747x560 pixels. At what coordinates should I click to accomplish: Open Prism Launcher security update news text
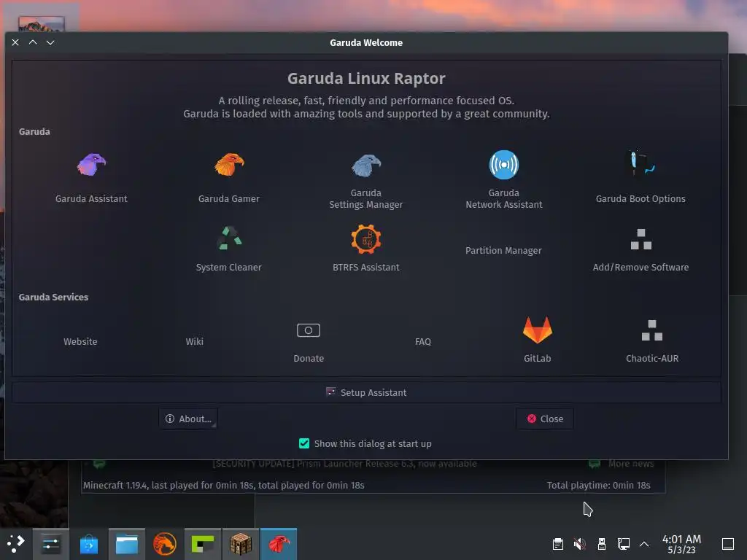click(x=344, y=463)
